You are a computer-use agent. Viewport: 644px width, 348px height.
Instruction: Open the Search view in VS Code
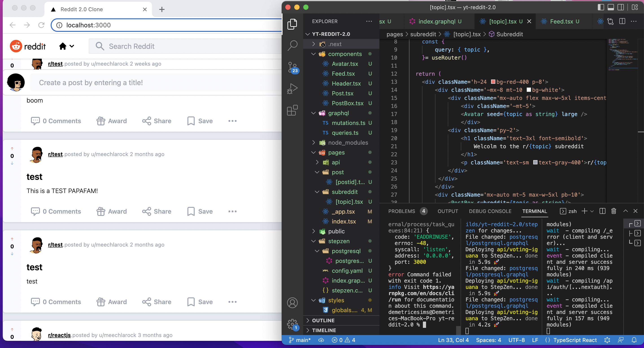click(292, 46)
